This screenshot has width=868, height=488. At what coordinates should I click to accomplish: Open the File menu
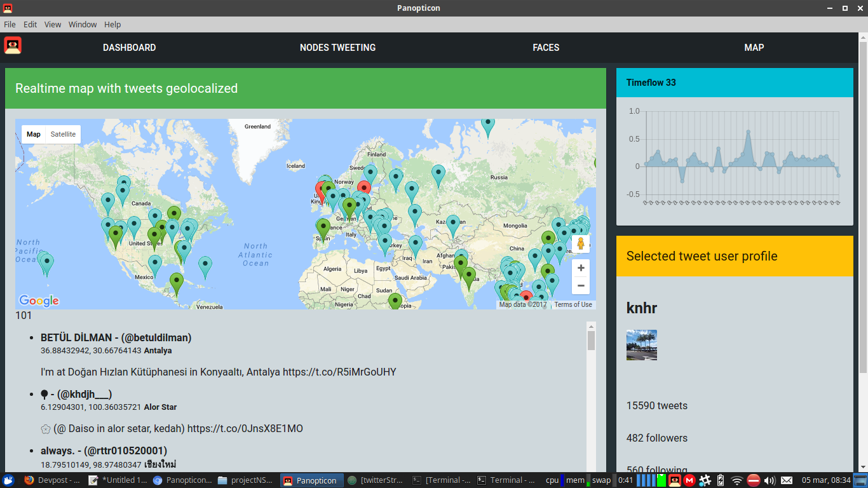pyautogui.click(x=10, y=24)
